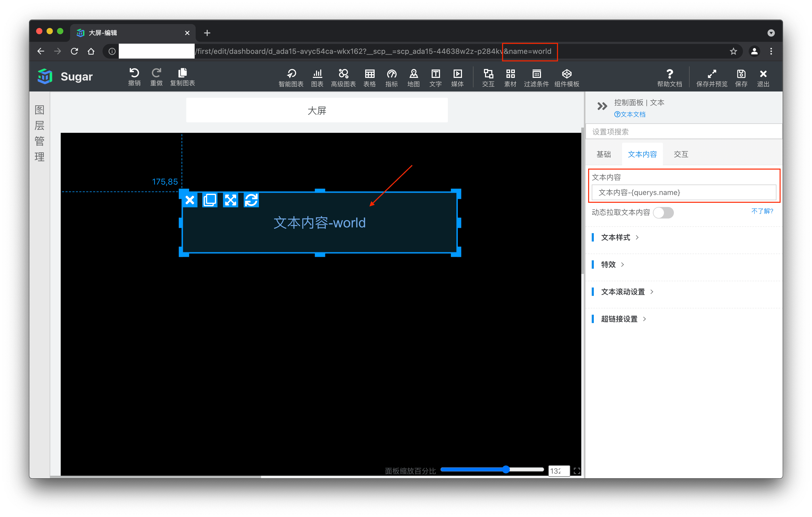This screenshot has height=517, width=812.
Task: Click save and preview (保存并预览)
Action: [x=712, y=78]
